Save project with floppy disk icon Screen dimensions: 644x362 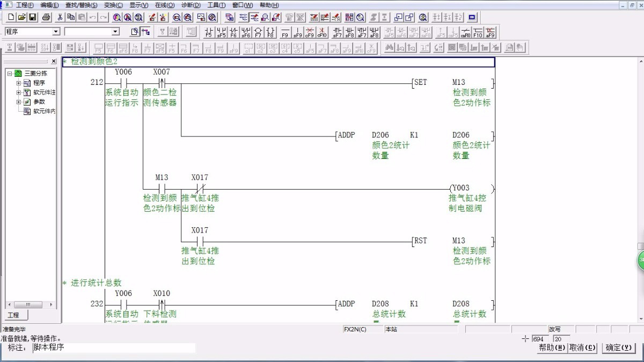coord(33,17)
